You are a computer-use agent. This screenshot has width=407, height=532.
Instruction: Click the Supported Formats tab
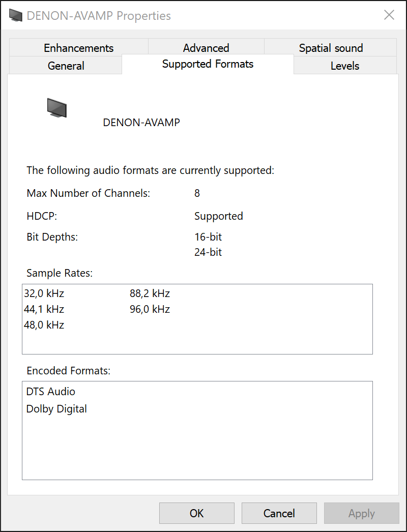coord(208,64)
